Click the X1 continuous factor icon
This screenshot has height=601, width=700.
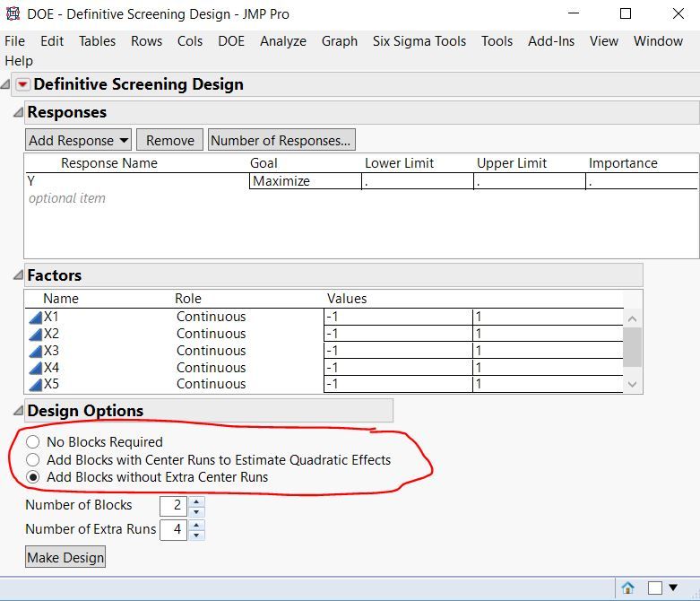click(x=35, y=318)
